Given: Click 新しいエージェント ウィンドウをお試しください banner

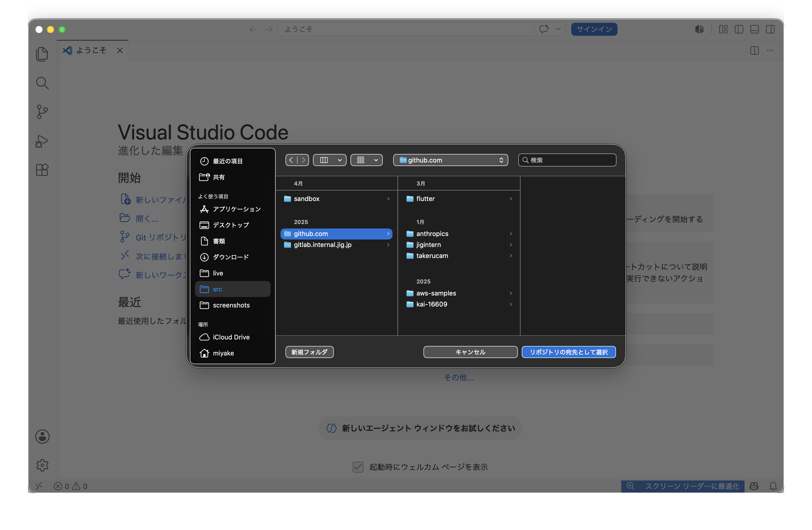Looking at the screenshot, I should (x=420, y=428).
